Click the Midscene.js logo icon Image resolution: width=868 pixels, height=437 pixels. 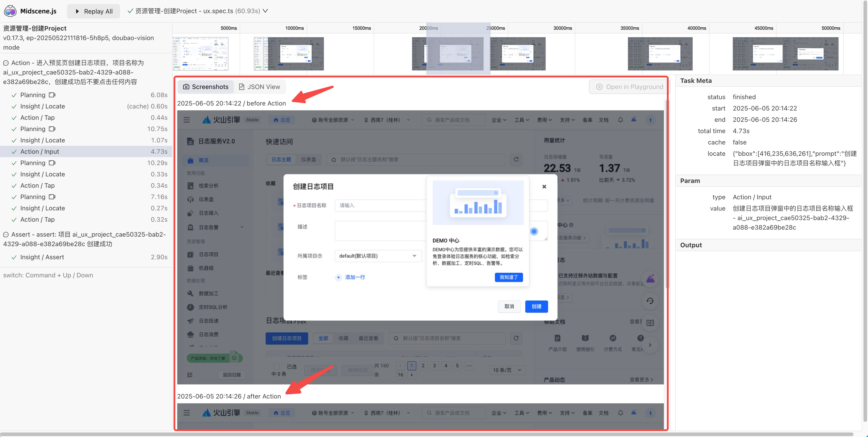coord(10,11)
